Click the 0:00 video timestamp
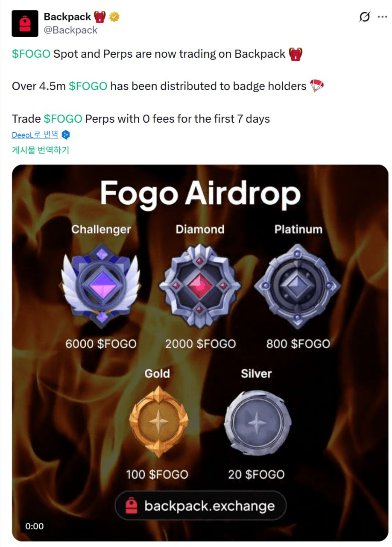Image resolution: width=392 pixels, height=547 pixels. pos(34,526)
